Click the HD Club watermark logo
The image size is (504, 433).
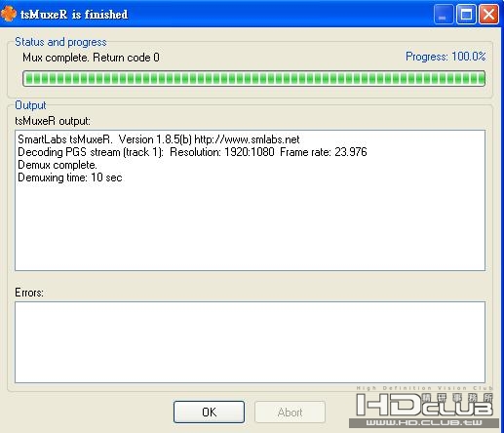point(424,404)
